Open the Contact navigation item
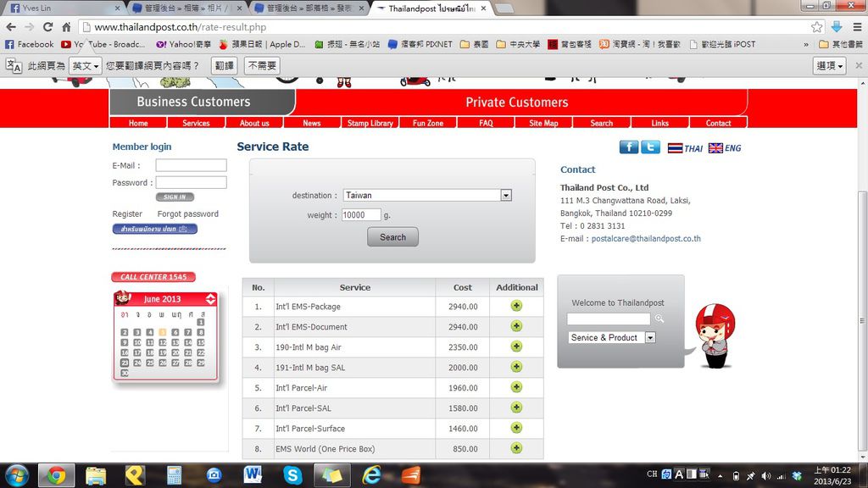The height and width of the screenshot is (488, 868). [718, 123]
